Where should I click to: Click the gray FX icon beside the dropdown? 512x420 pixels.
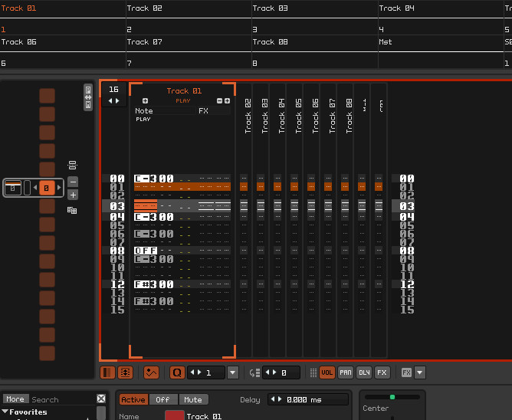[406, 372]
